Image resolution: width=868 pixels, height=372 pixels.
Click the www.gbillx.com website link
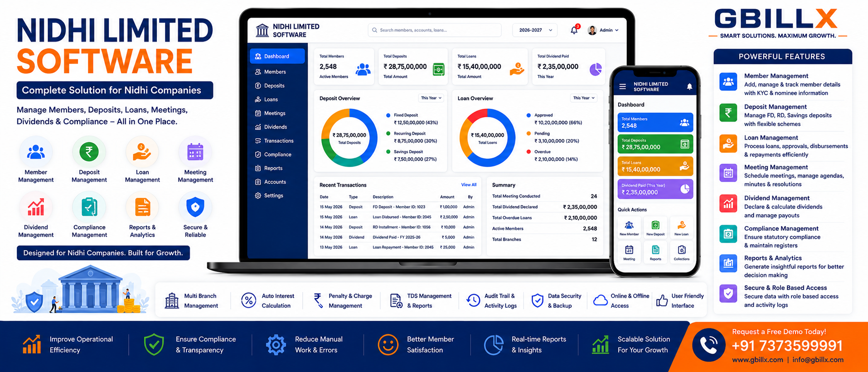(x=757, y=360)
